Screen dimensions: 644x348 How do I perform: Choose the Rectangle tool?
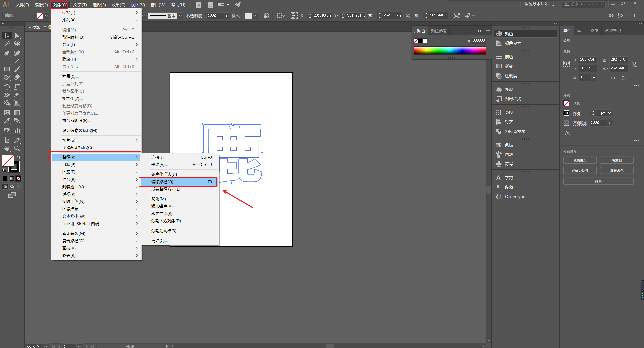click(7, 69)
